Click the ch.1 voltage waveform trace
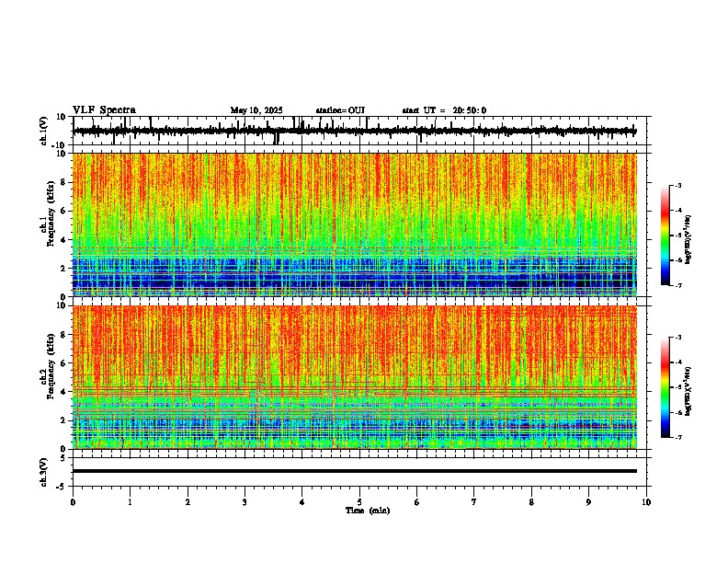 354,131
